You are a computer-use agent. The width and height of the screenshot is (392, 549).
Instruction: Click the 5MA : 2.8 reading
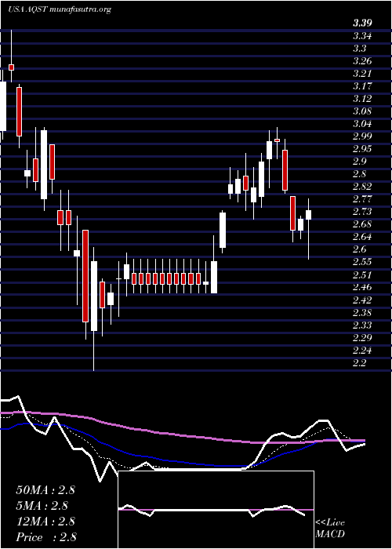pyautogui.click(x=42, y=506)
